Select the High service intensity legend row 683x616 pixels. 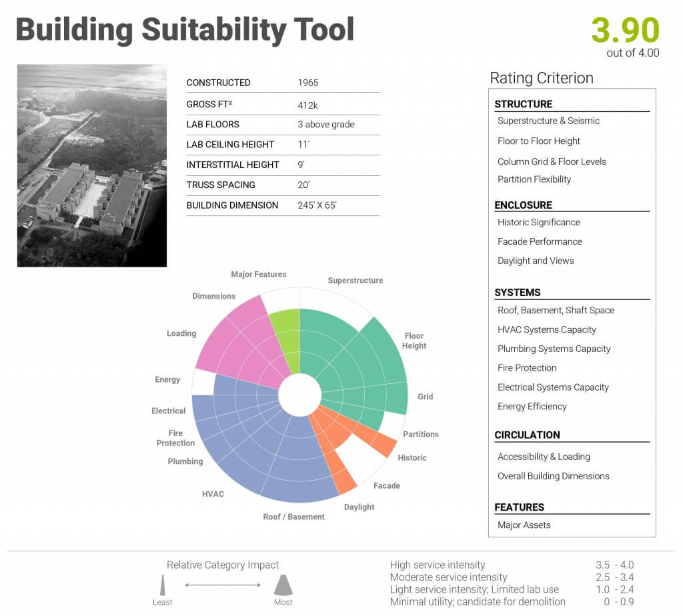coord(438,565)
